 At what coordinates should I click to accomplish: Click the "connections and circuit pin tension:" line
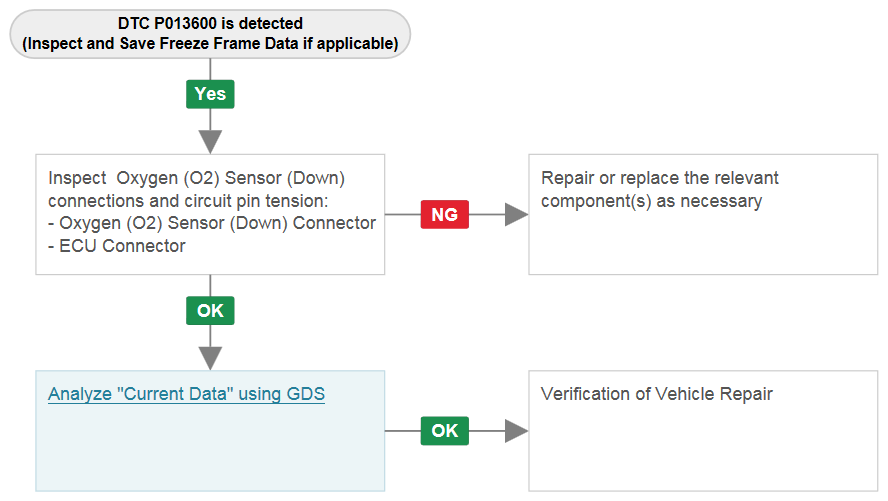click(188, 201)
